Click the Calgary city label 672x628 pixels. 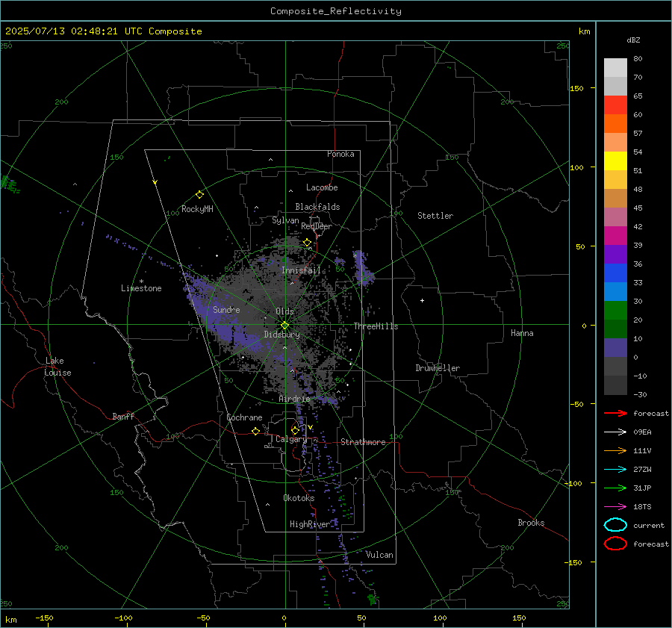coord(291,439)
